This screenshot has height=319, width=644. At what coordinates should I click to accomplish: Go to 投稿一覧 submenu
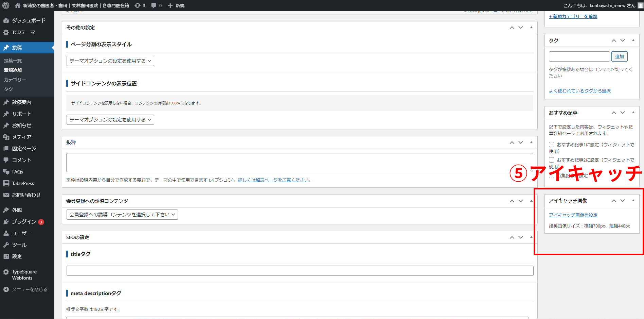click(x=13, y=61)
